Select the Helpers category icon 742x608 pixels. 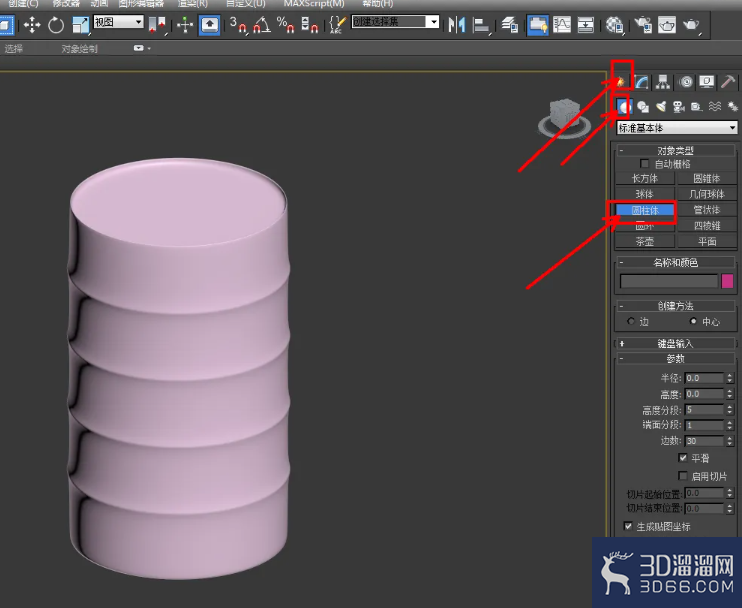pyautogui.click(x=697, y=106)
